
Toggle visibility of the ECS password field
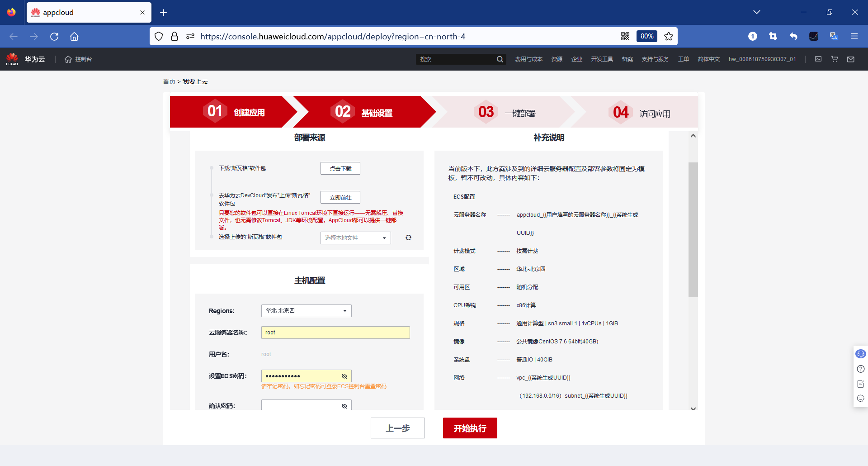[x=345, y=376]
